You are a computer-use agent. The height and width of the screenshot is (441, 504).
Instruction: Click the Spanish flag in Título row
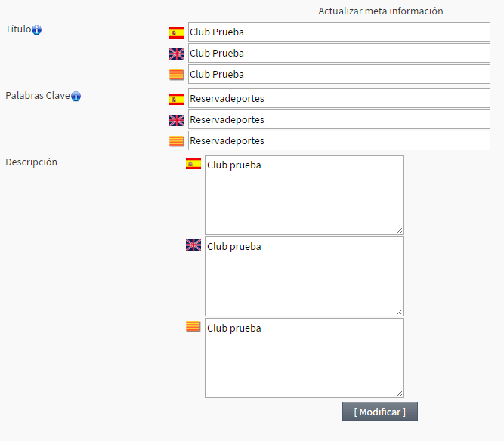click(177, 32)
